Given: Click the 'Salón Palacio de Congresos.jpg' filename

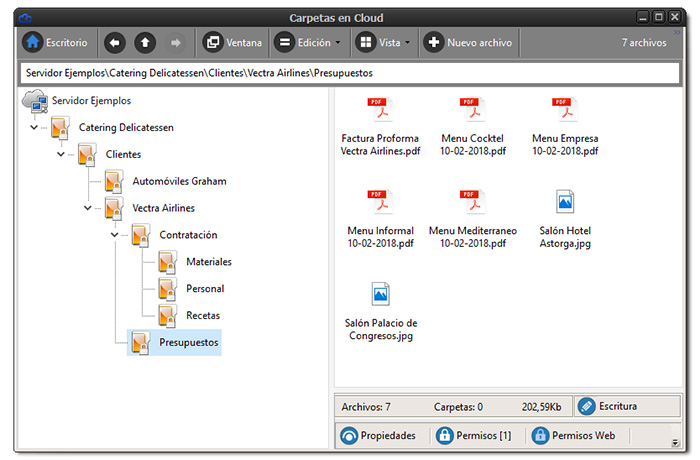Looking at the screenshot, I should tap(380, 330).
